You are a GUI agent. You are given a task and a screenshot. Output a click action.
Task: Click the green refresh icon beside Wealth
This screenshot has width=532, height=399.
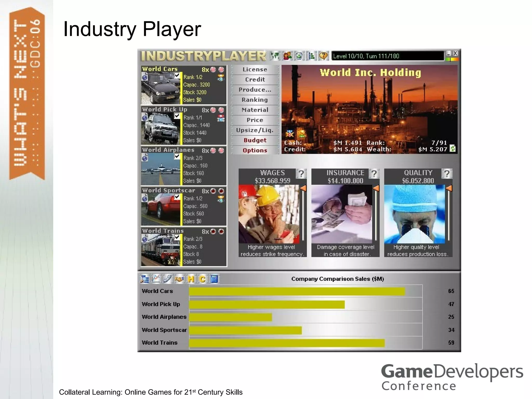pos(453,148)
